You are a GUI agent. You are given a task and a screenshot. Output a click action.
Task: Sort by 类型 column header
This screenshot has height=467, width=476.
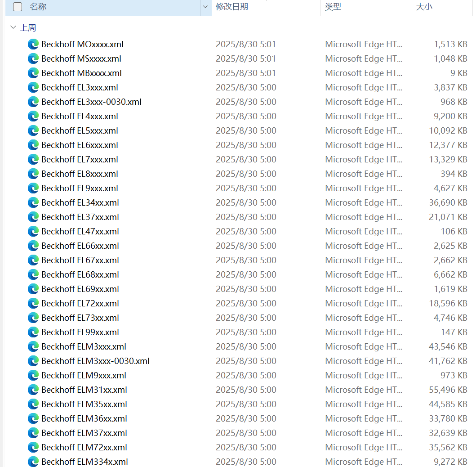(x=333, y=7)
